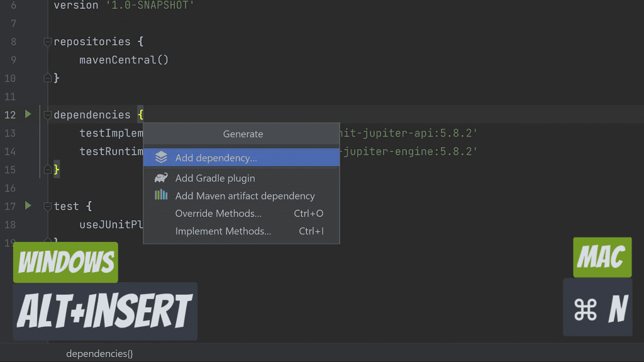
Task: Click the run gutter arrow beside test block
Action: 28,206
